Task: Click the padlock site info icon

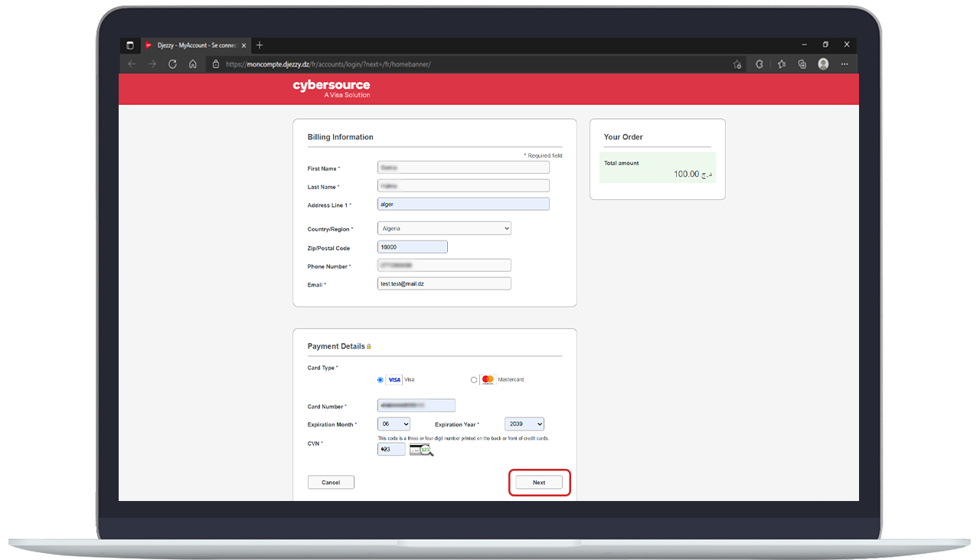Action: click(216, 64)
